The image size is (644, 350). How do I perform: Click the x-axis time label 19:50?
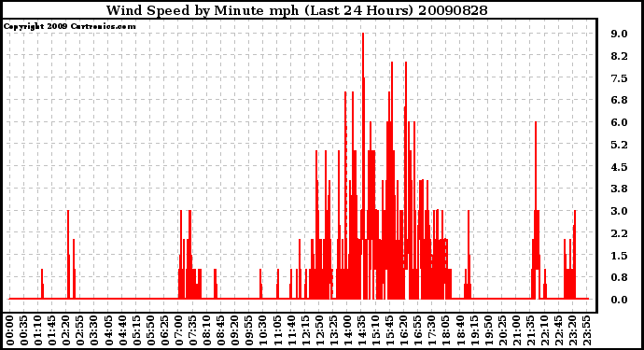pyautogui.click(x=488, y=330)
